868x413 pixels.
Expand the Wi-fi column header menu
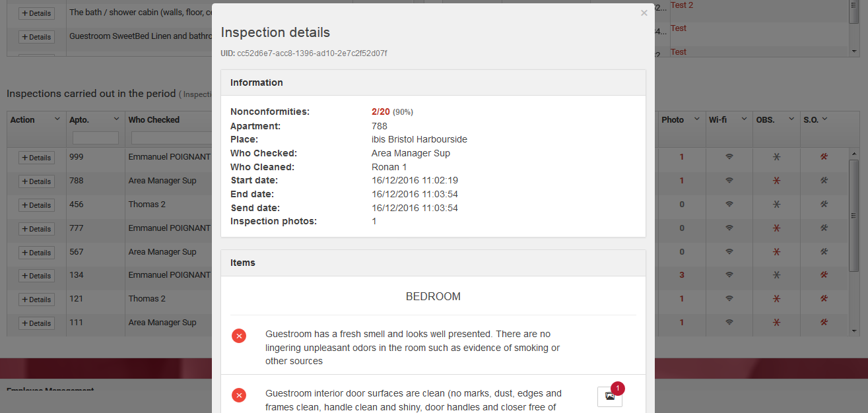click(x=743, y=119)
